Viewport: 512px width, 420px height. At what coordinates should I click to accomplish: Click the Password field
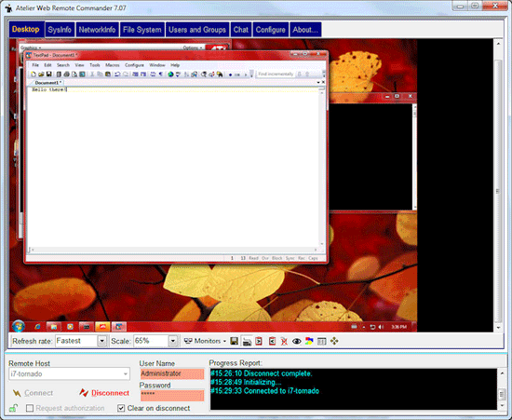tap(172, 396)
